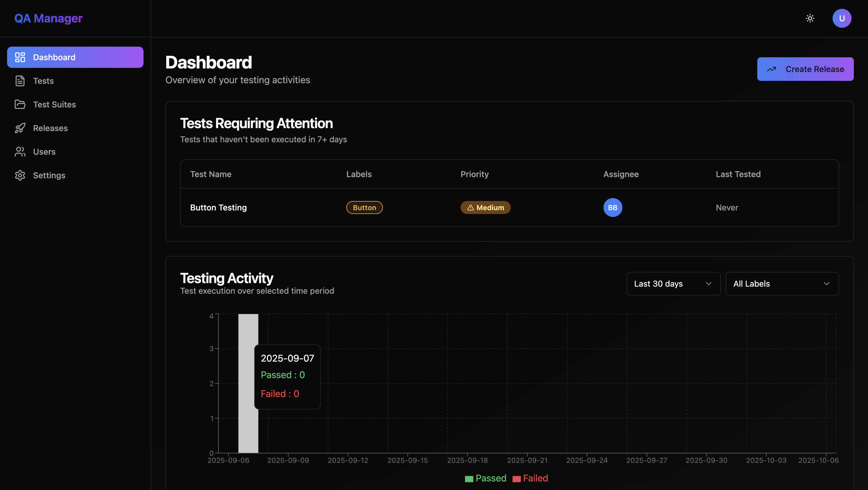Click the BB assignee avatar

click(612, 208)
